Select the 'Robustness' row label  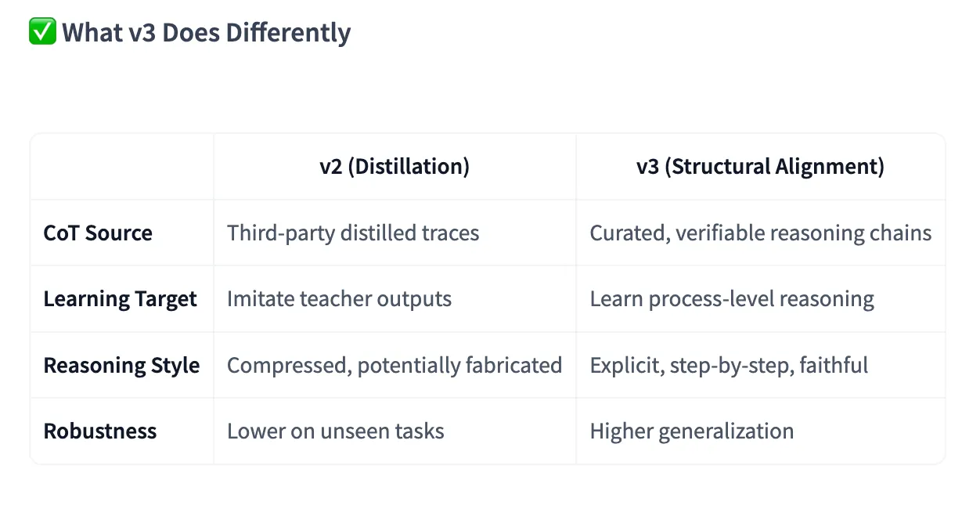pos(100,431)
